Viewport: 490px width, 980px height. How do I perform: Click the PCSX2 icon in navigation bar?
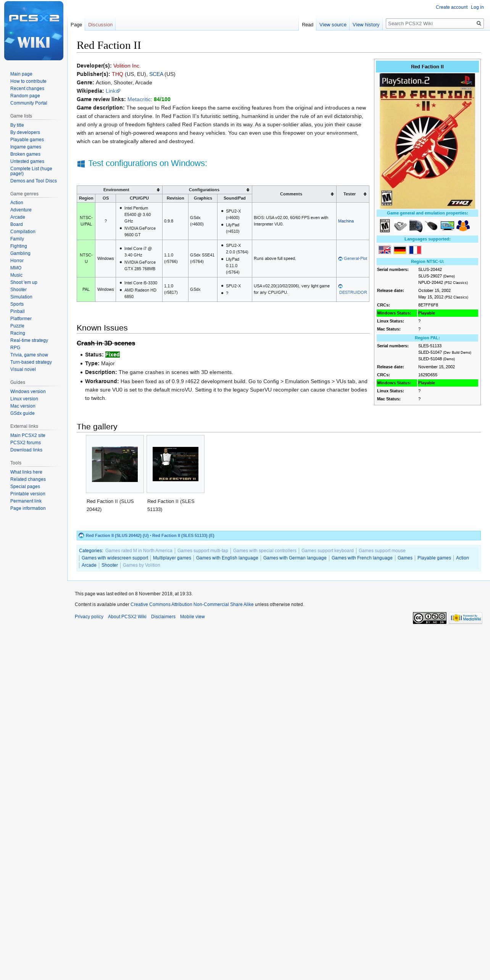click(x=81, y=535)
